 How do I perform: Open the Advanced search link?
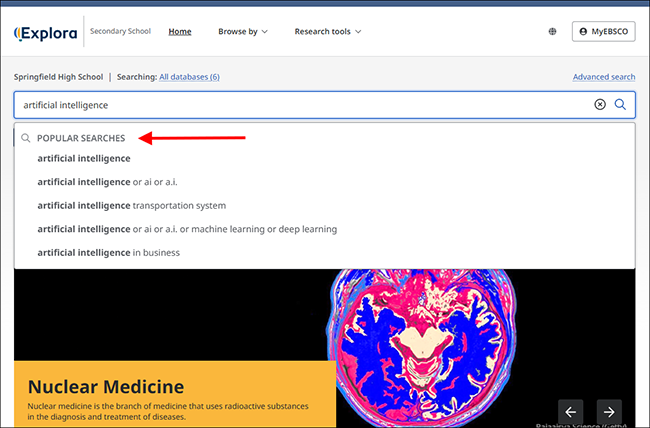(x=604, y=77)
